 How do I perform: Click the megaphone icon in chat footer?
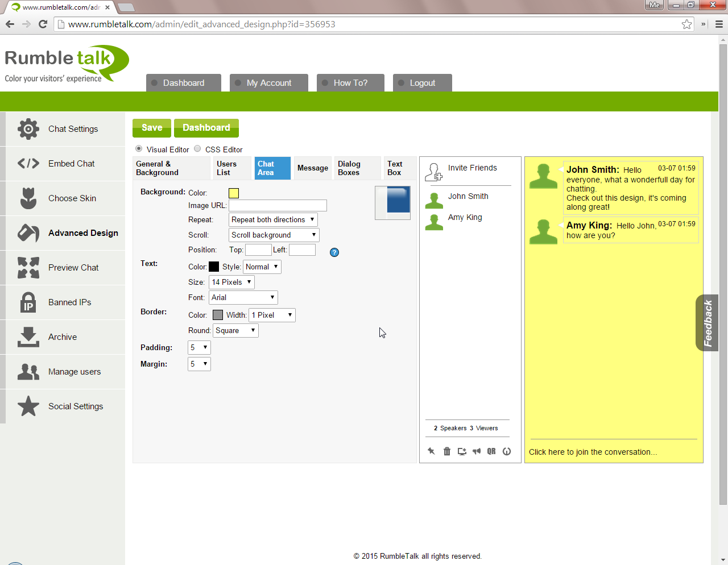tap(477, 451)
